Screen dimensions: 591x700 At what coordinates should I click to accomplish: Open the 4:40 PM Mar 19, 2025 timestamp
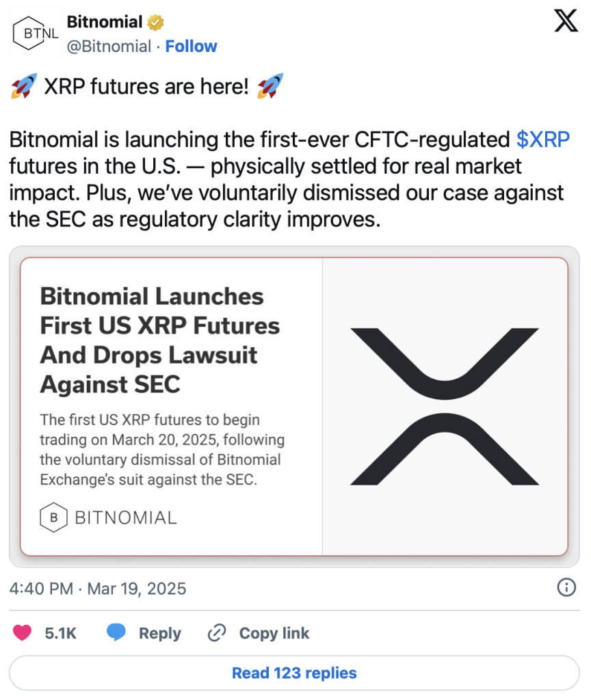coord(98,589)
